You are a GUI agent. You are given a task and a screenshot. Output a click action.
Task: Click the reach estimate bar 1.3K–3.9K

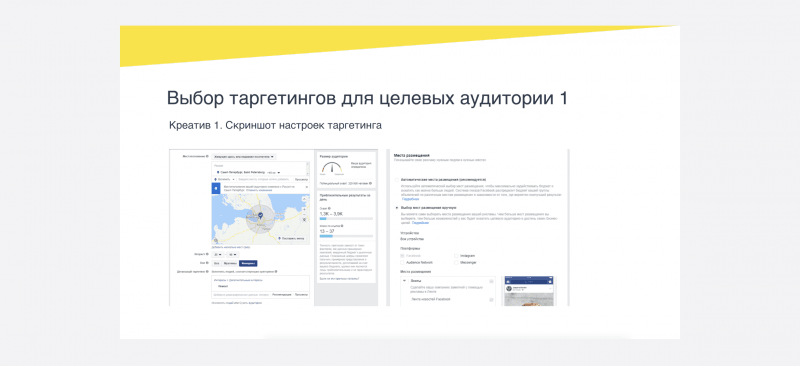(x=346, y=218)
